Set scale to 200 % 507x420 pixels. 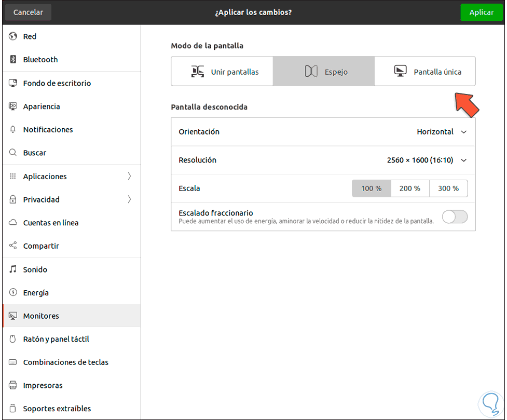410,188
